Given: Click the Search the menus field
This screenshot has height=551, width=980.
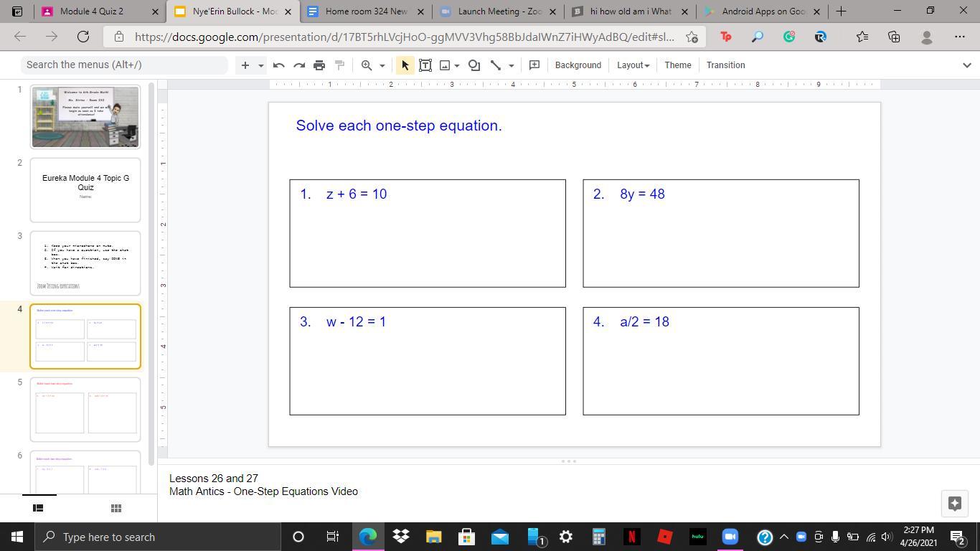Looking at the screenshot, I should point(123,65).
